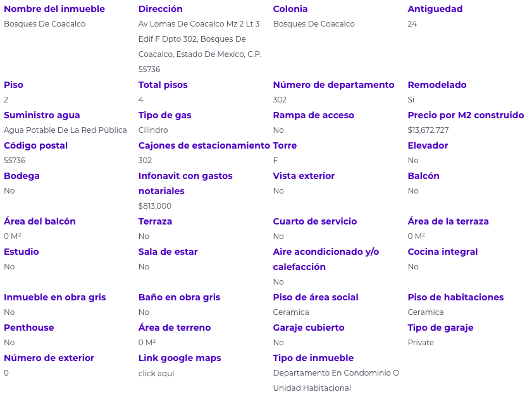532x399 pixels.
Task: Click 'Departamento En Condominio O Unidad Habitacional' text
Action: click(336, 380)
